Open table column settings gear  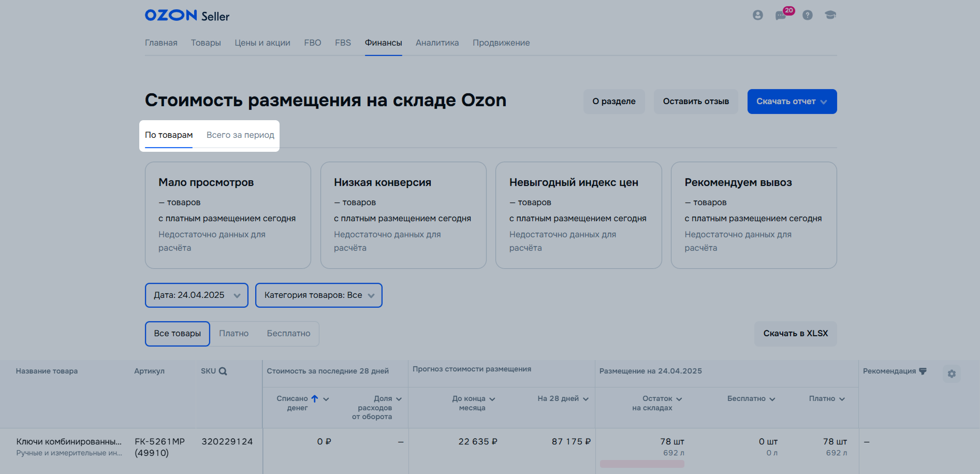tap(952, 374)
